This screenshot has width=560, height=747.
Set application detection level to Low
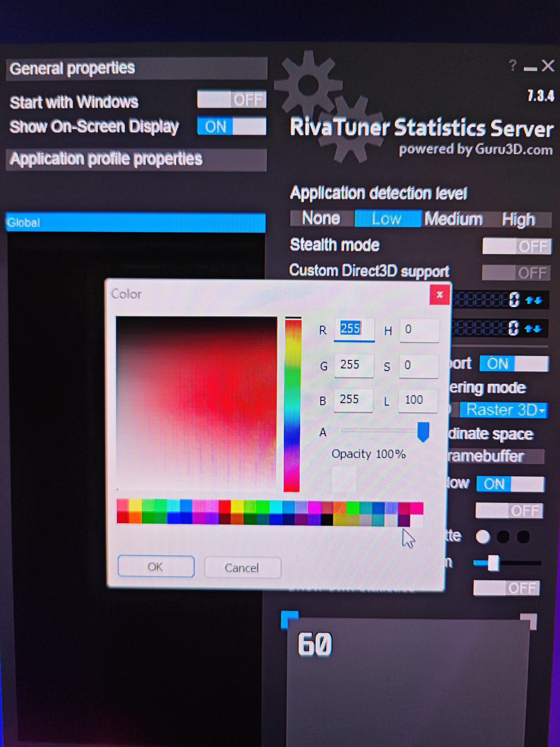click(388, 219)
